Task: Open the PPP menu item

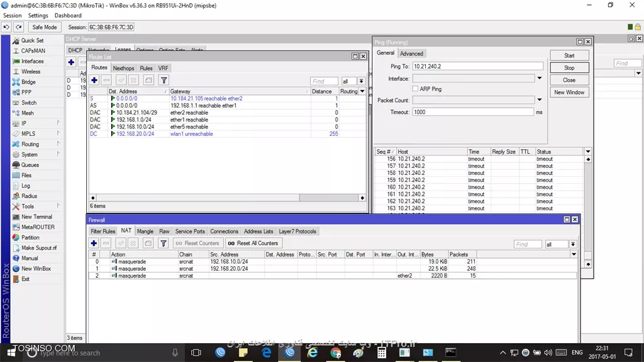Action: (x=26, y=92)
